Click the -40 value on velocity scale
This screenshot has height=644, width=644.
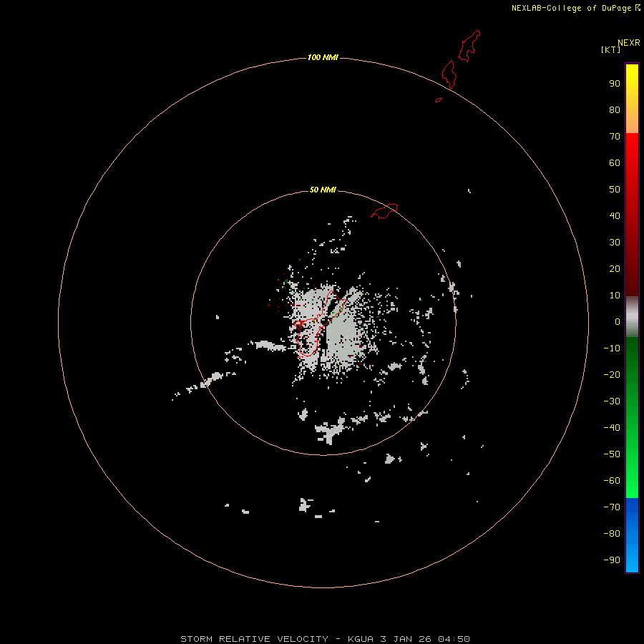[612, 428]
